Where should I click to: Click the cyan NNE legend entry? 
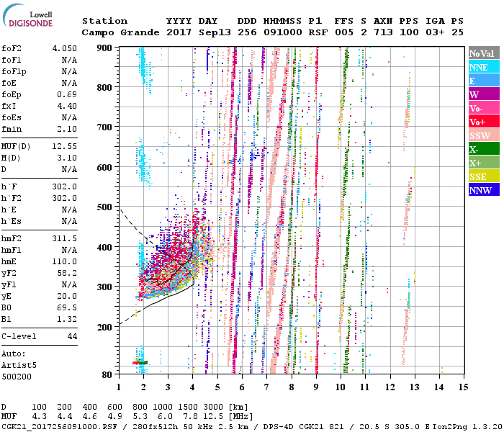[x=482, y=67]
